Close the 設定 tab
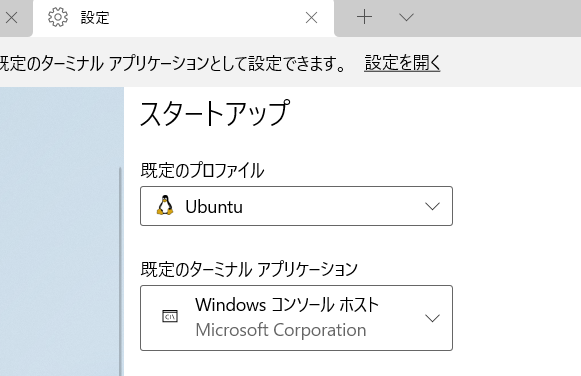 [x=311, y=17]
